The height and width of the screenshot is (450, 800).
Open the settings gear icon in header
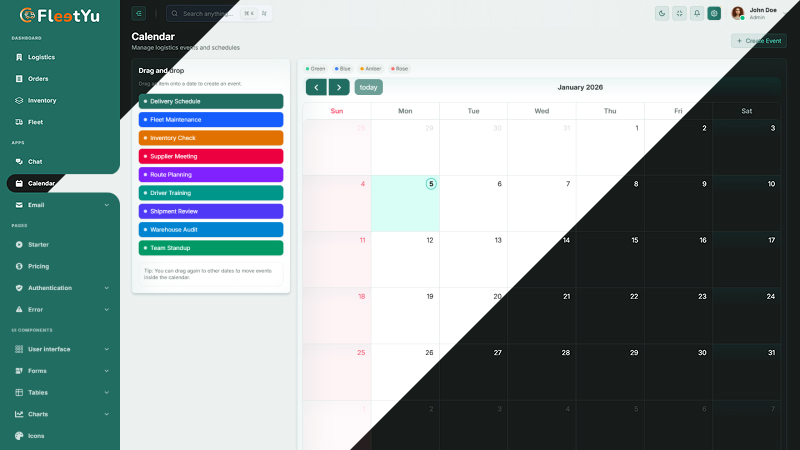(x=714, y=13)
